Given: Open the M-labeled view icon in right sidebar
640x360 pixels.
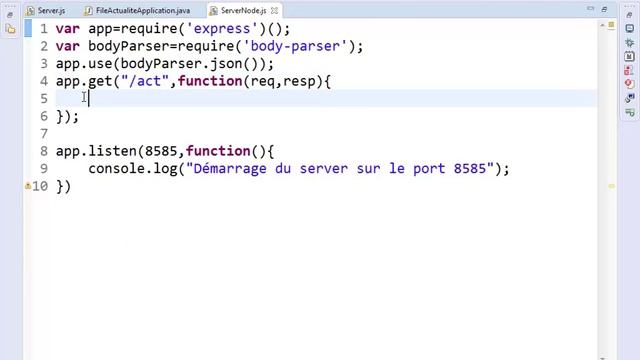Looking at the screenshot, I should 629,56.
